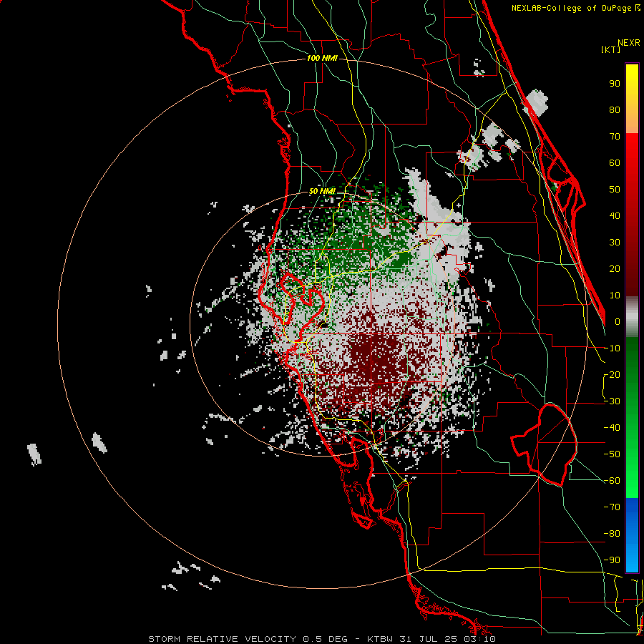Screen dimensions: 644x644
Task: Click the [KT] units label
Action: point(611,49)
